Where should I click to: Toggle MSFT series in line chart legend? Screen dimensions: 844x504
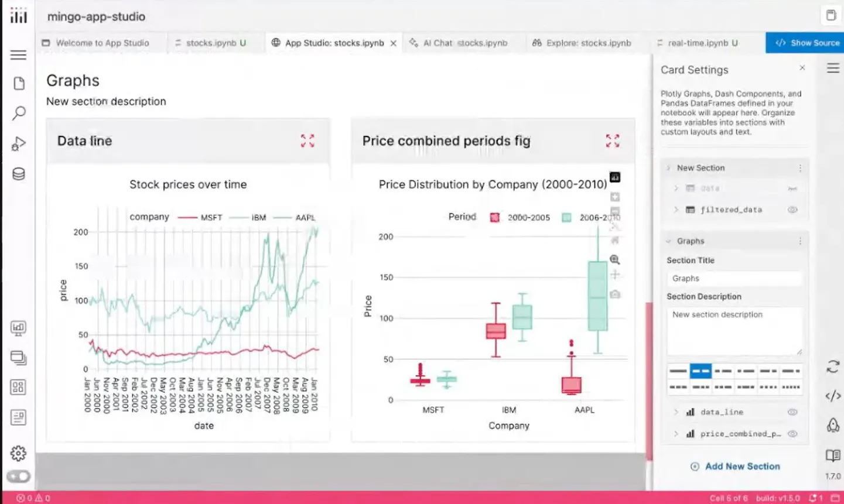click(200, 217)
